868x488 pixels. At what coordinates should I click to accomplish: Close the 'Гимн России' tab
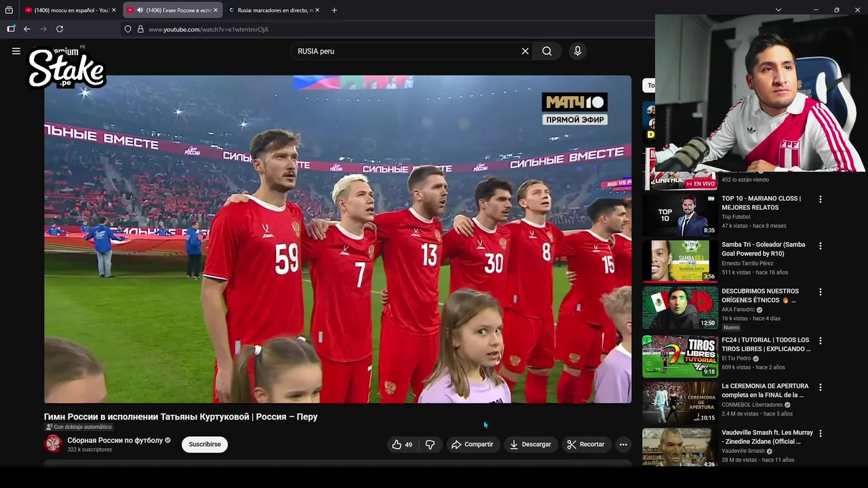click(x=216, y=10)
